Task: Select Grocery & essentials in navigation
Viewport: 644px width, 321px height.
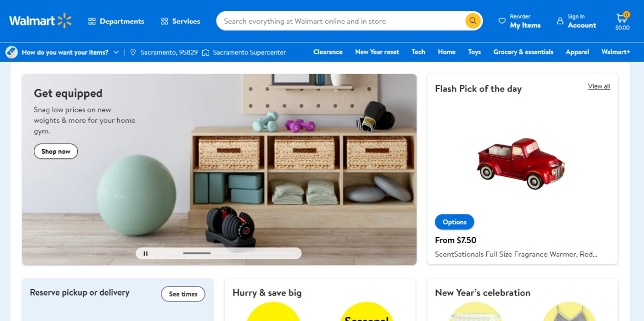Action: tap(523, 52)
